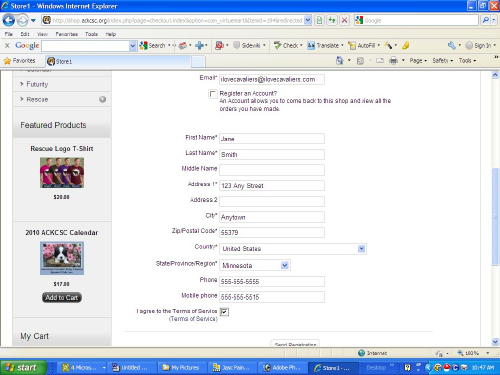Open the View menu
This screenshot has height=375, width=500.
[x=42, y=34]
